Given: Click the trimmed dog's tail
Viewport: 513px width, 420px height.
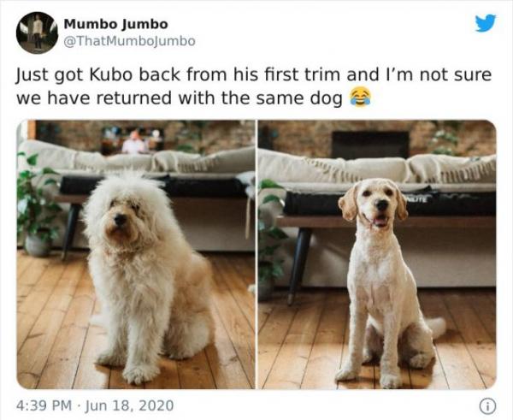Looking at the screenshot, I should (x=436, y=327).
